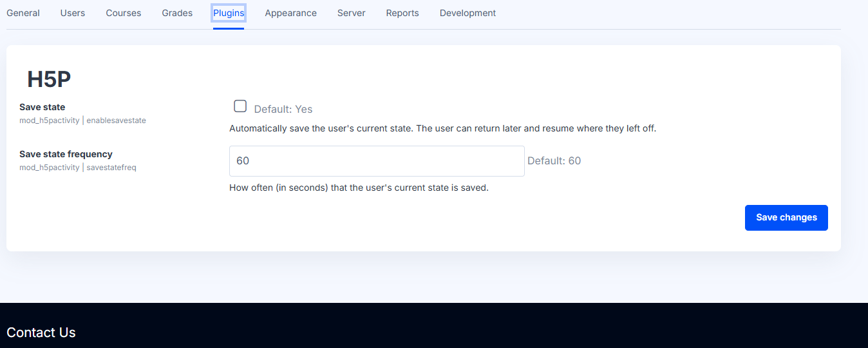Open the Reports tab
This screenshot has height=348, width=868.
click(402, 13)
